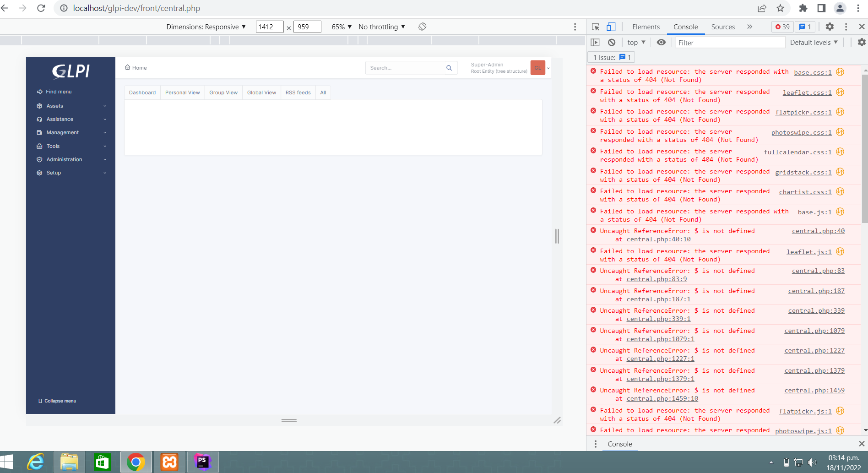Click the Collapse menu button
The image size is (868, 473).
[57, 401]
